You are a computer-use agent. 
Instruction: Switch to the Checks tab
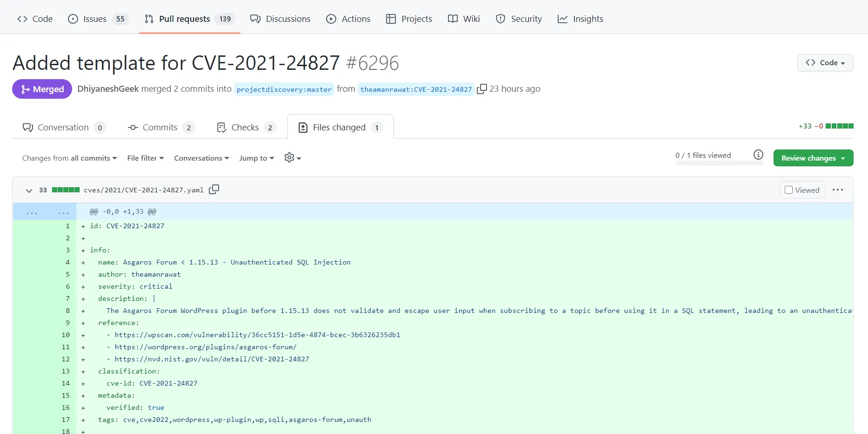pyautogui.click(x=246, y=128)
